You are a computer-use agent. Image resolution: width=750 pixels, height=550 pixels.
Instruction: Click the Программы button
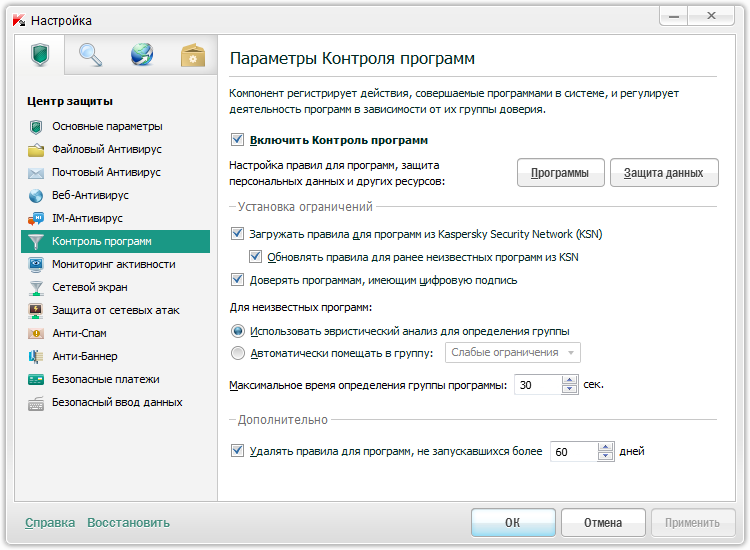(561, 173)
